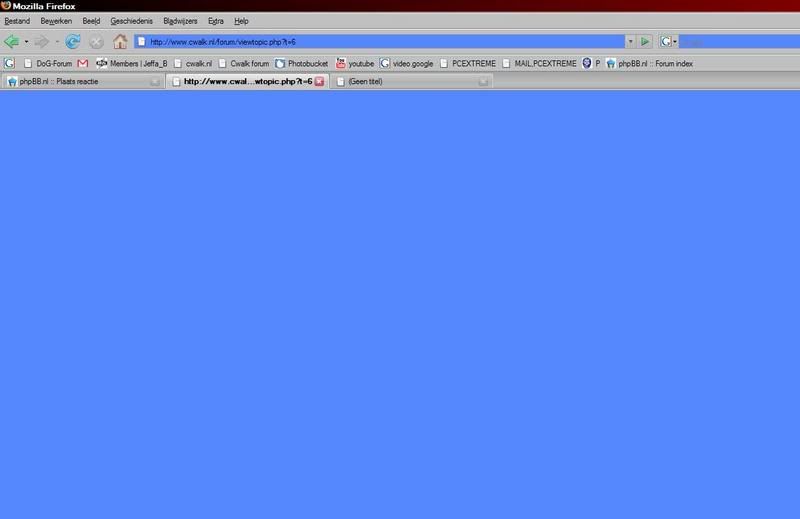Open the Forward history dropdown arrow

click(57, 42)
